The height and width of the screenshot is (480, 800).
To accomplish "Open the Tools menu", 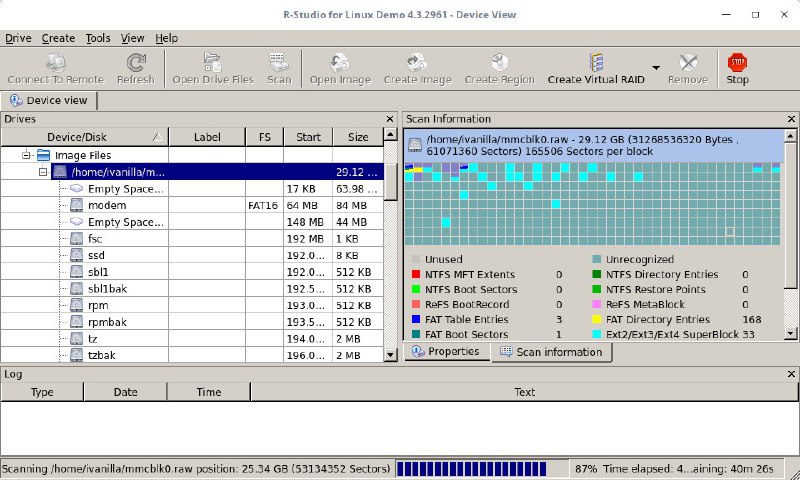I will coord(98,38).
